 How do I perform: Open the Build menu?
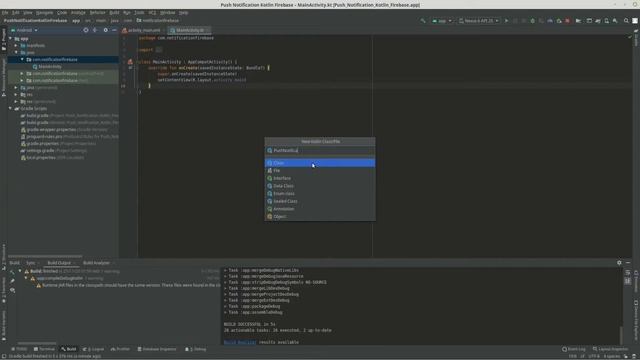click(x=114, y=13)
